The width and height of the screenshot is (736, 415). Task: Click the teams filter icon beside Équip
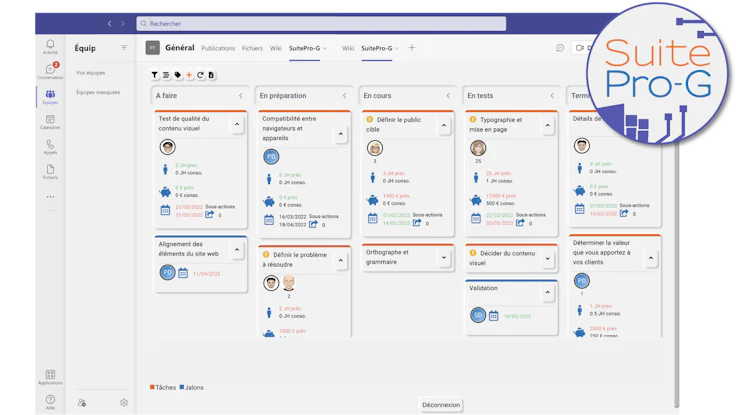(x=124, y=47)
